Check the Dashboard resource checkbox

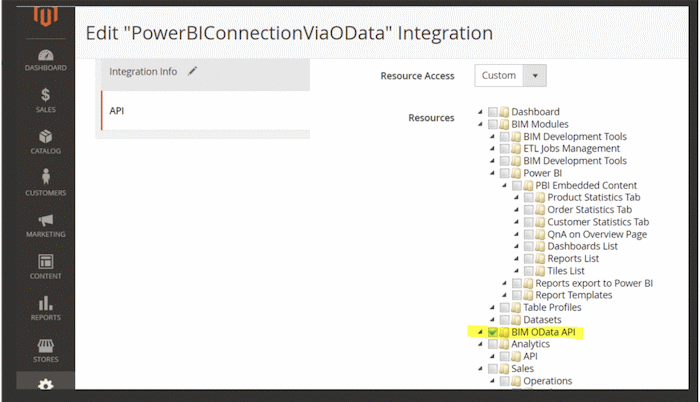coord(493,112)
